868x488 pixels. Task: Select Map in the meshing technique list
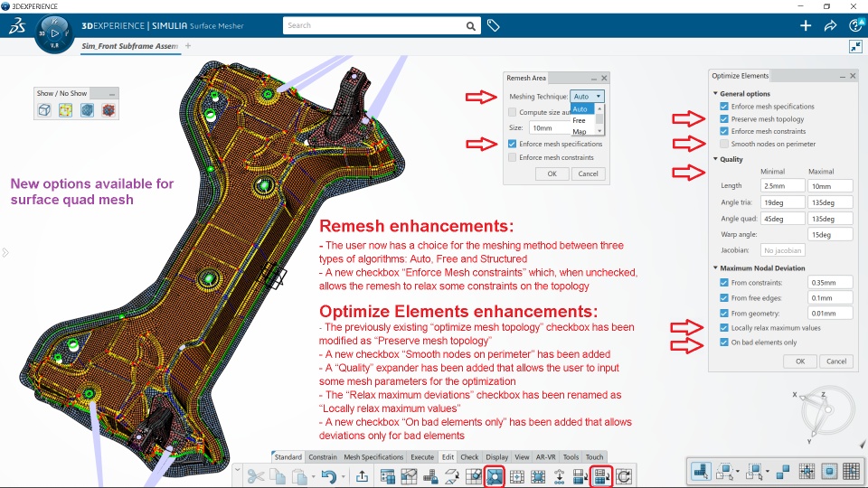pos(580,131)
